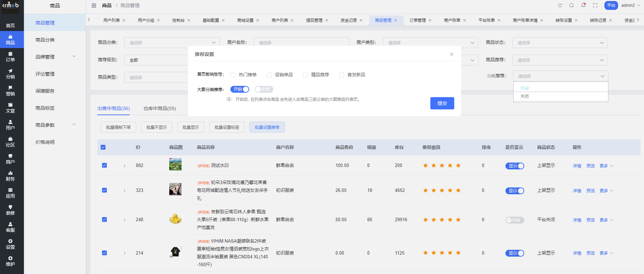
Task: Toggle fullscreen icon in header
Action: click(595, 5)
